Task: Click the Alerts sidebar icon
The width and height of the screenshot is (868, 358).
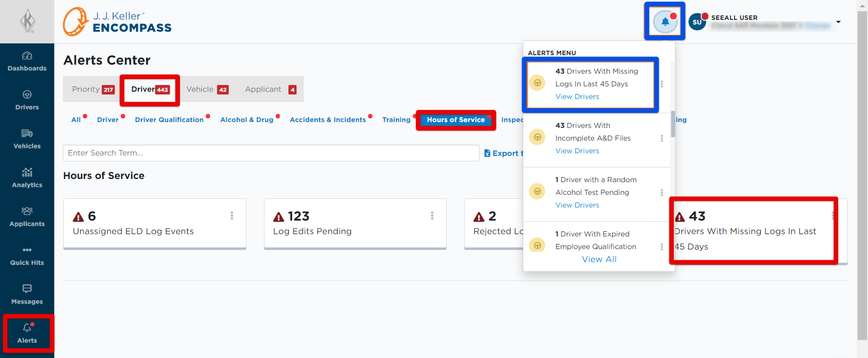Action: [27, 334]
